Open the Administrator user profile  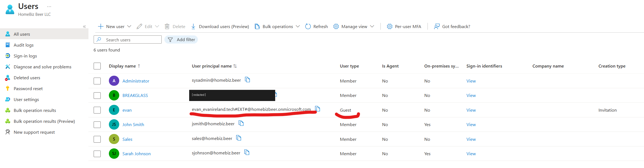point(136,81)
